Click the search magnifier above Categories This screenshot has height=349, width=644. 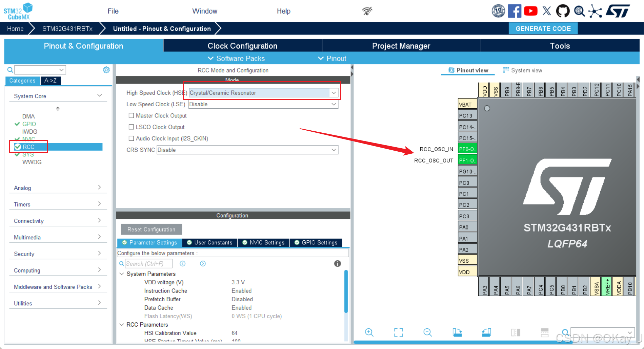10,70
